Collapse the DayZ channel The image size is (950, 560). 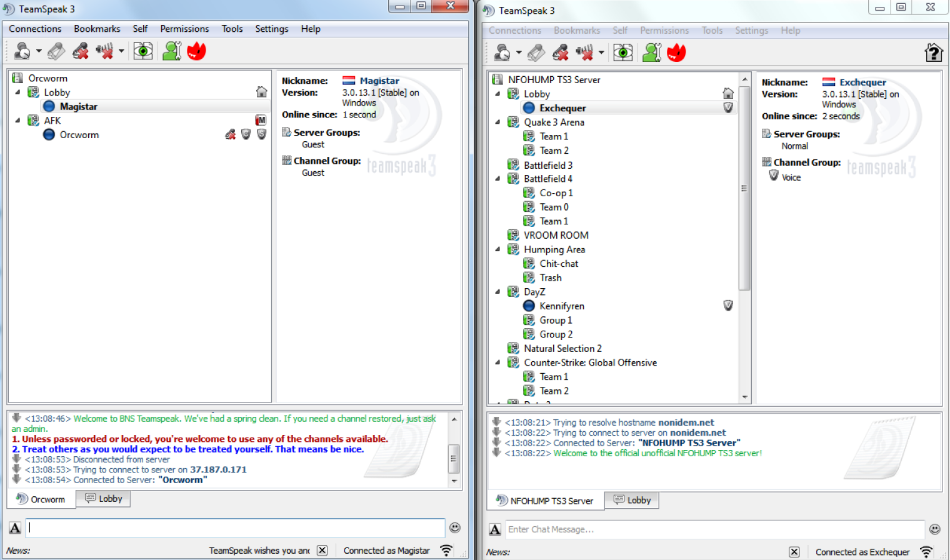click(x=497, y=291)
